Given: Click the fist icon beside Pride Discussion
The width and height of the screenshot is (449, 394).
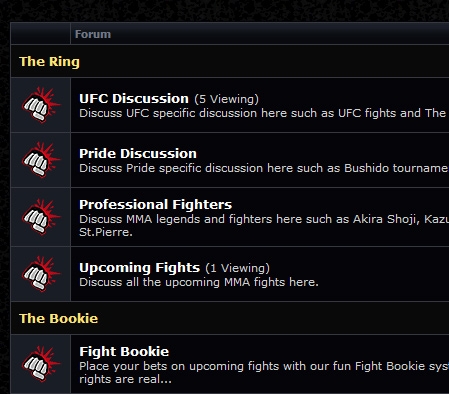Looking at the screenshot, I should [41, 160].
